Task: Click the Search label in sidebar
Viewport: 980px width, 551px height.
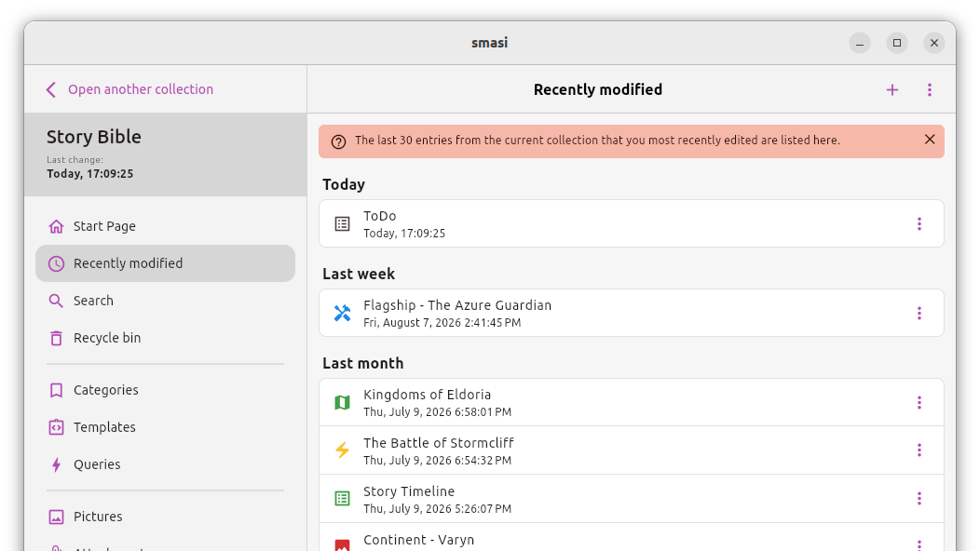Action: (94, 302)
